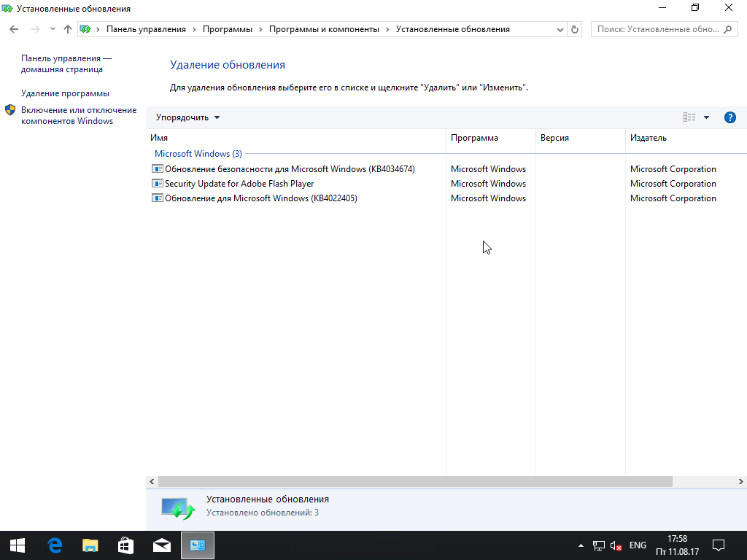Open help with question mark icon
The width and height of the screenshot is (747, 560).
[729, 117]
